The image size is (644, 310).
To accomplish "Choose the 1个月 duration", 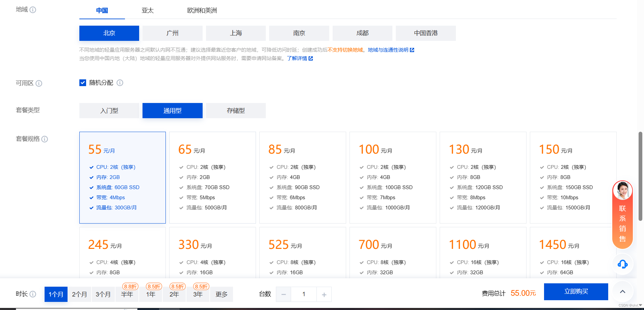I will 56,294.
